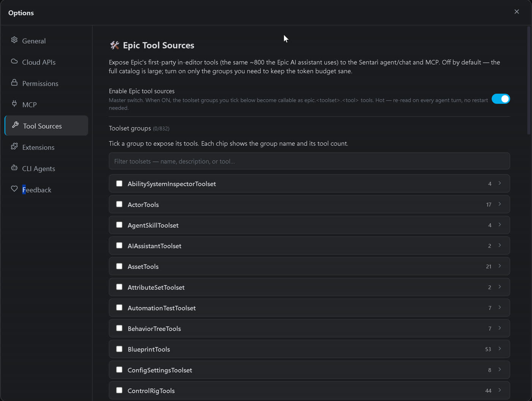Click the AttributeSetToolset name
The height and width of the screenshot is (401, 532).
[x=156, y=287]
